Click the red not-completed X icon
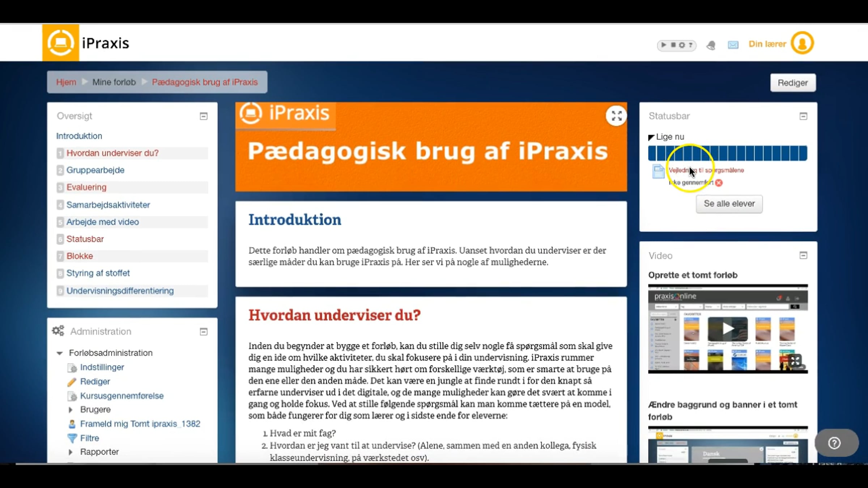The image size is (868, 488). tap(719, 183)
